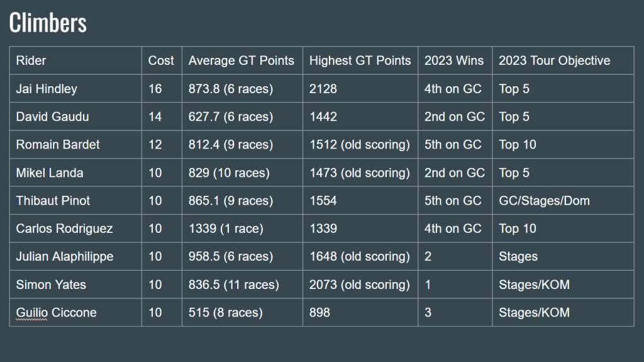Viewport: 644px width, 362px height.
Task: Click the 2023 Tour Objective header
Action: (554, 60)
